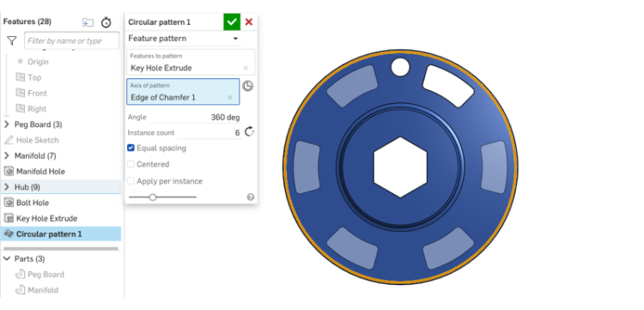The height and width of the screenshot is (310, 644).
Task: Click the white key hole cutout on model
Action: 447,86
